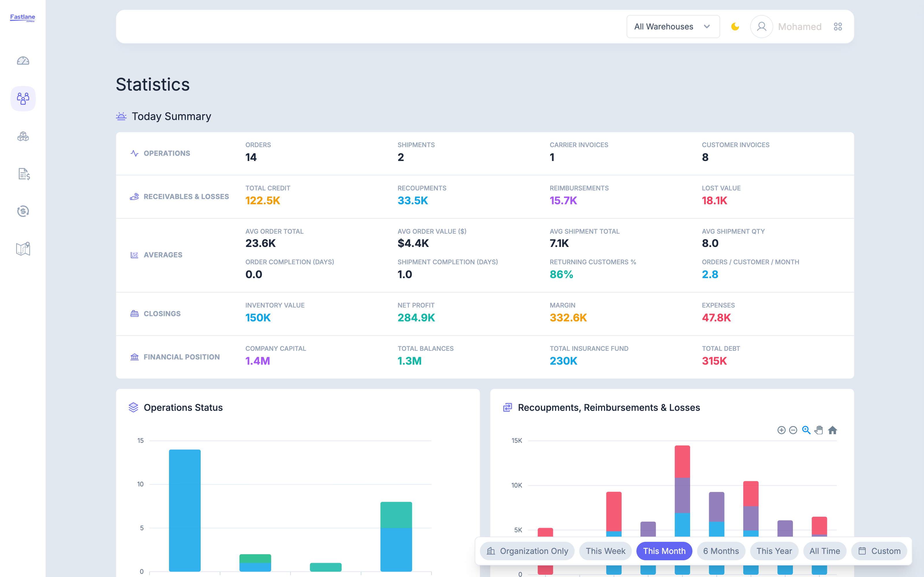Reset chart zoom with the home icon
The width and height of the screenshot is (924, 577).
click(832, 430)
